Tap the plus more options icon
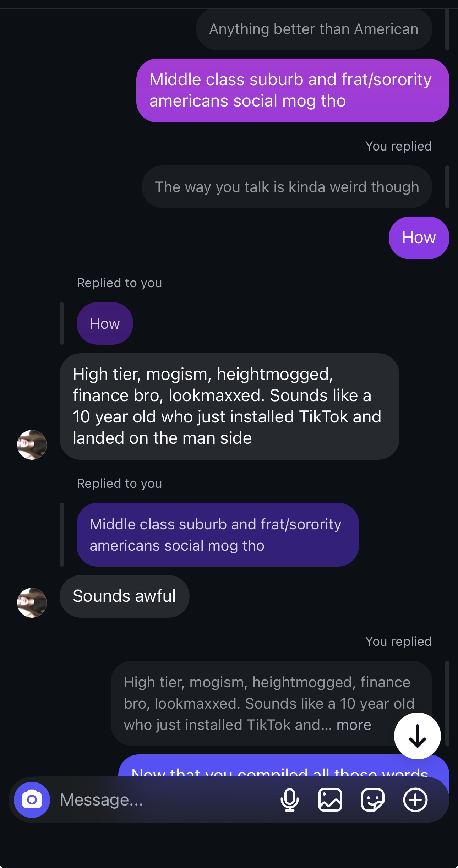 (415, 800)
